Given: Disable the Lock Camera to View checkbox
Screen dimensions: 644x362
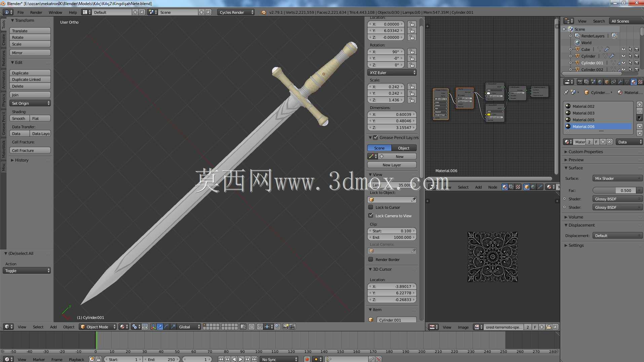Looking at the screenshot, I should pyautogui.click(x=371, y=216).
